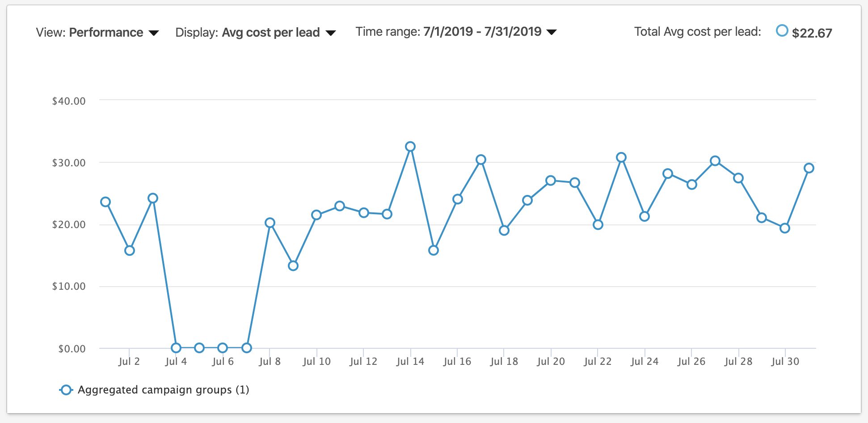The image size is (868, 423).
Task: Toggle the Aggregated campaign groups legend marker
Action: click(x=66, y=390)
